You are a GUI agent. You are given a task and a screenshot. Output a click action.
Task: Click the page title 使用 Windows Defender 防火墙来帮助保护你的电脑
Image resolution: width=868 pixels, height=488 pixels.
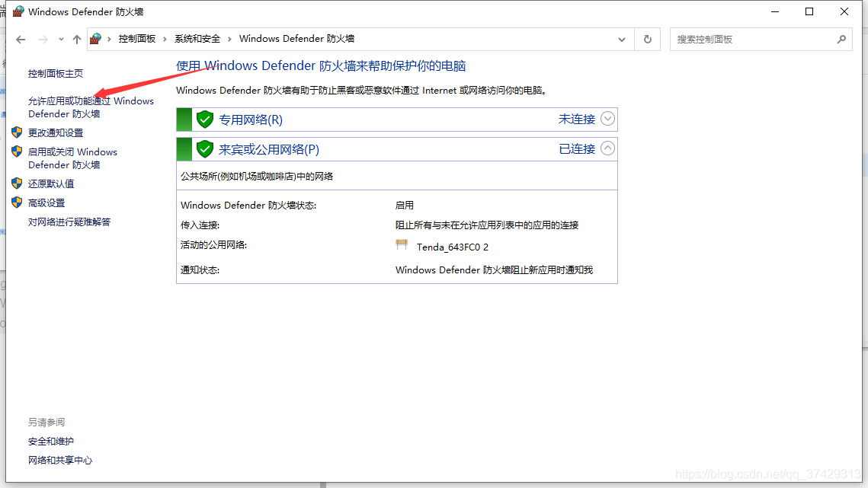(321, 65)
